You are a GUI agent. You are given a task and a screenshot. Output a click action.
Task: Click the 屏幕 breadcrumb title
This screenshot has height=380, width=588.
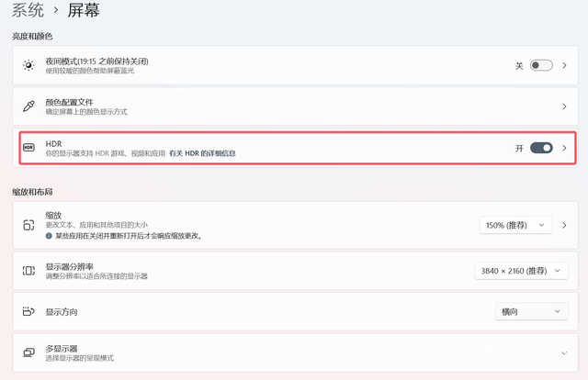click(x=84, y=10)
